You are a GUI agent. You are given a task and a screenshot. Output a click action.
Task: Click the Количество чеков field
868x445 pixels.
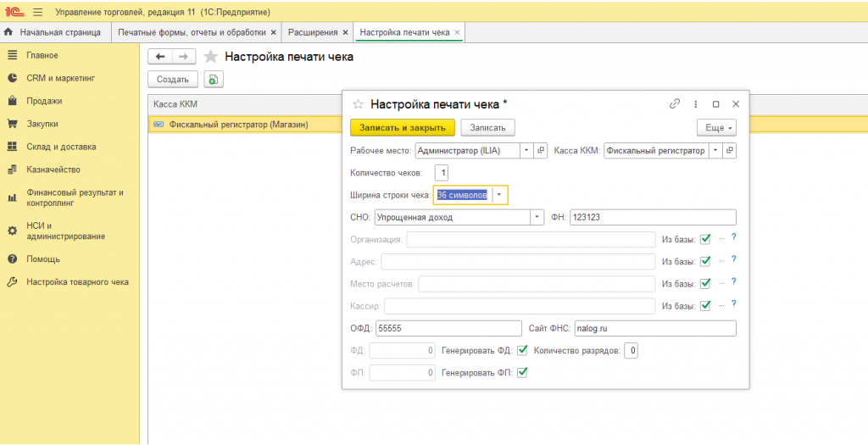tap(441, 173)
